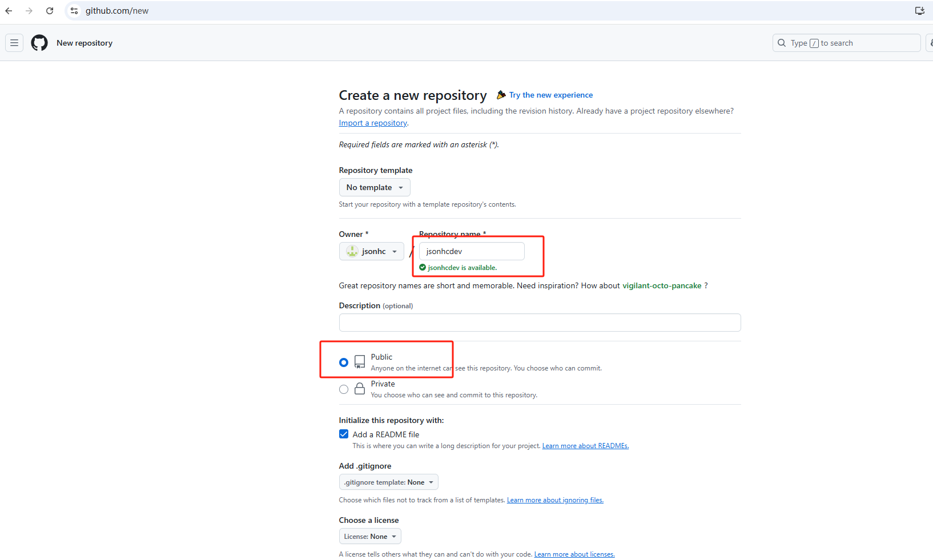Open the .gitignore template dropdown

pos(389,482)
